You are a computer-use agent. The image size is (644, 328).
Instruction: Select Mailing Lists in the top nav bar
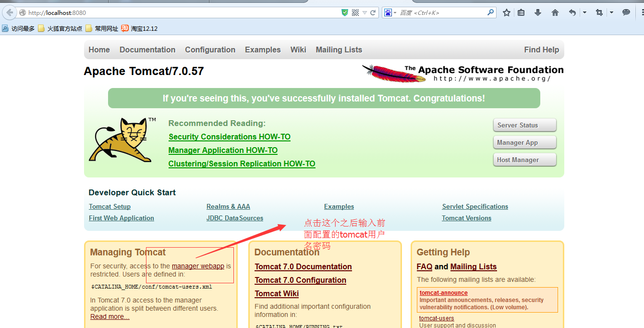339,50
